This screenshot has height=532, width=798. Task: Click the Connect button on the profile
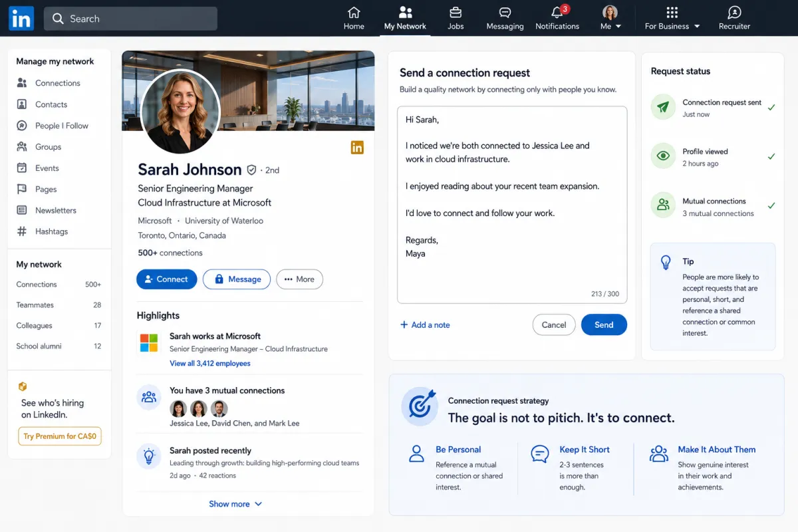point(167,279)
